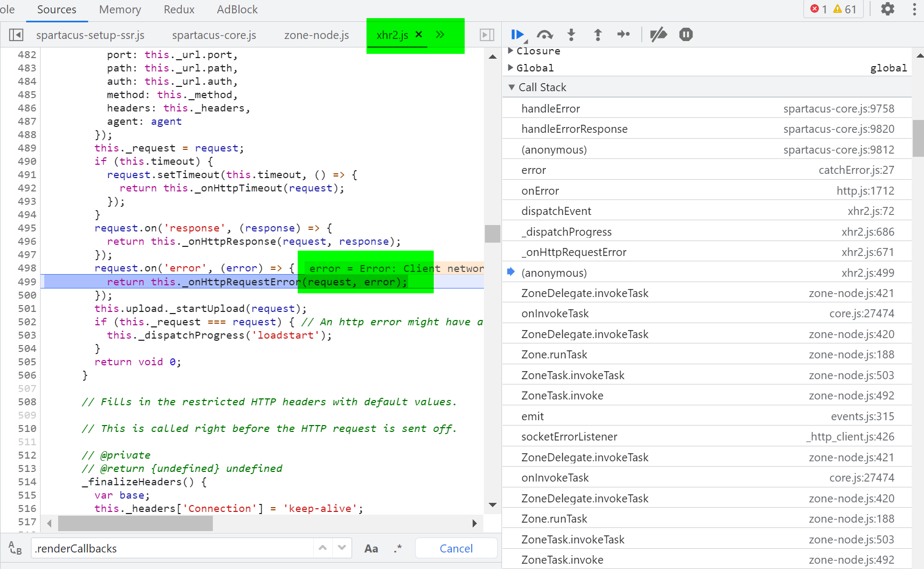Screen dimensions: 924x569
Task: Hide the debugger sidebar pane
Action: click(487, 35)
